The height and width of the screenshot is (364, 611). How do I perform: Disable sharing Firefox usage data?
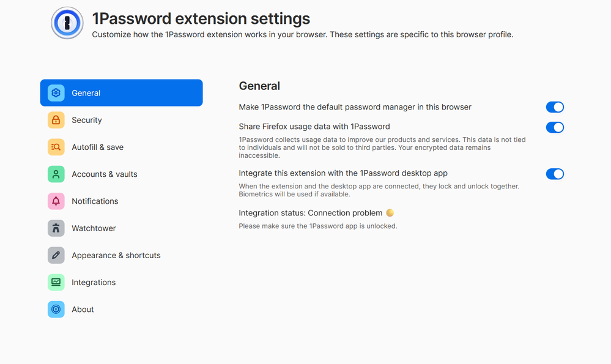[555, 127]
